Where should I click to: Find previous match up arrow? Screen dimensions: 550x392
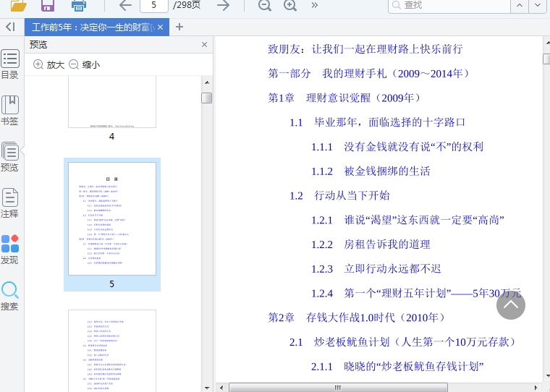coord(520,5)
